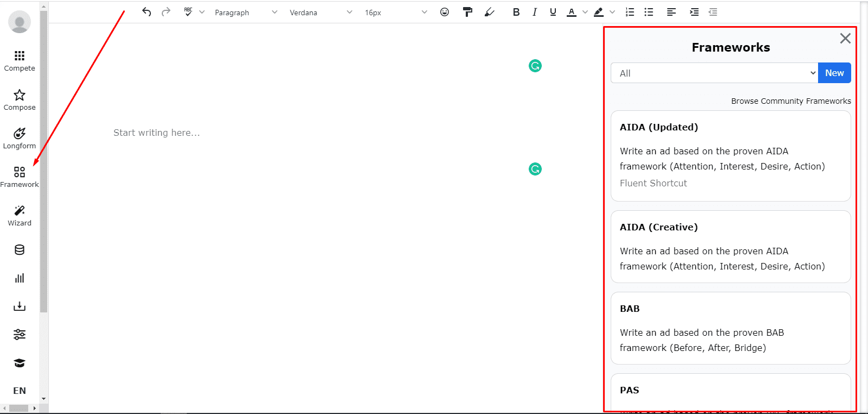Image resolution: width=868 pixels, height=414 pixels.
Task: Toggle underline formatting
Action: [x=553, y=12]
